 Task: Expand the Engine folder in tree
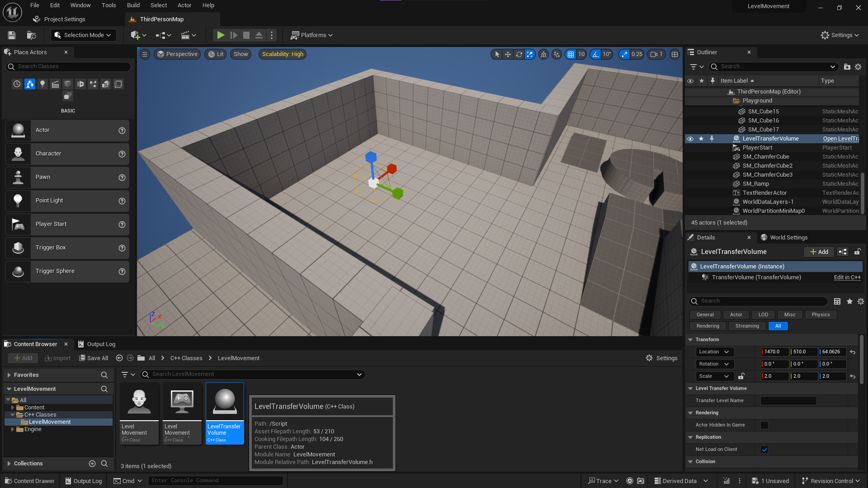13,429
